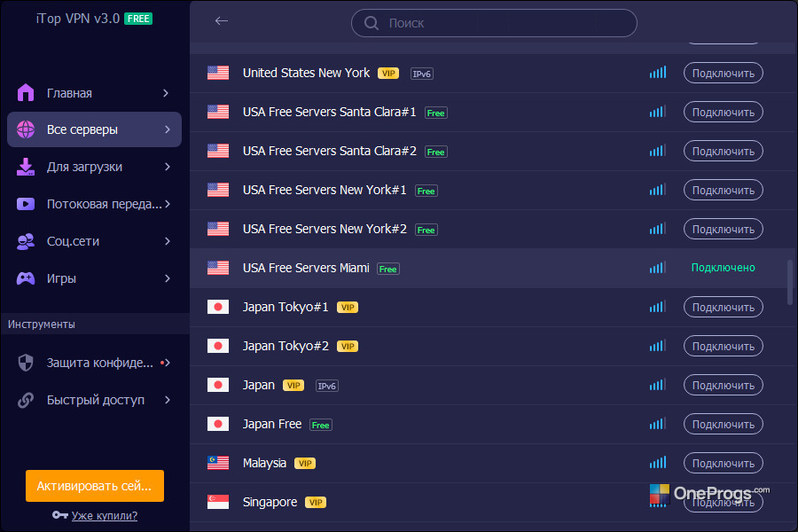Click the Главная home icon
The image size is (798, 532).
26,92
